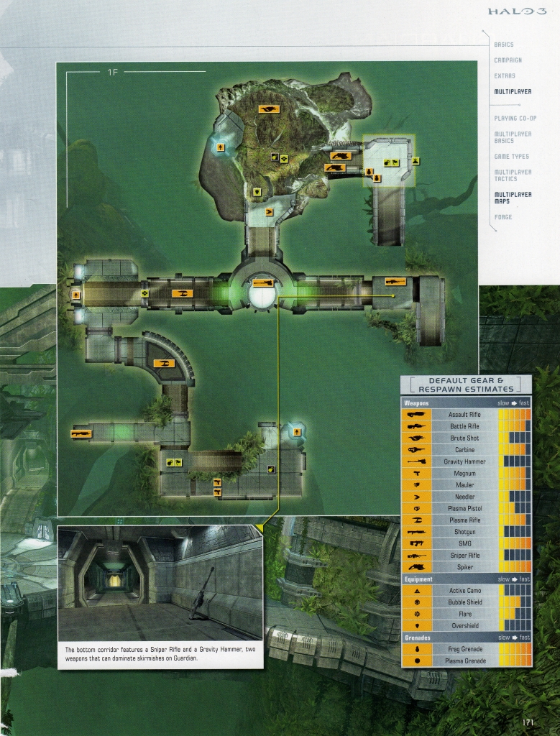Select the Carbine legend icon
The width and height of the screenshot is (560, 736).
tap(416, 450)
